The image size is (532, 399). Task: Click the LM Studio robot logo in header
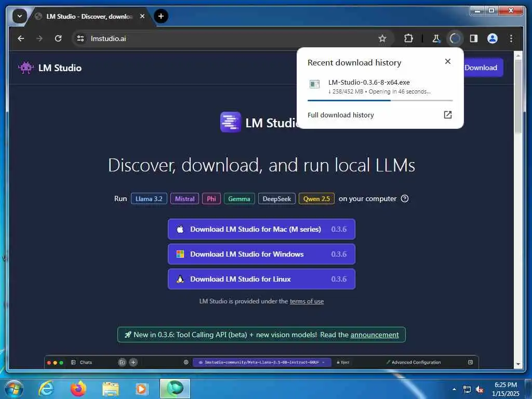tap(26, 68)
